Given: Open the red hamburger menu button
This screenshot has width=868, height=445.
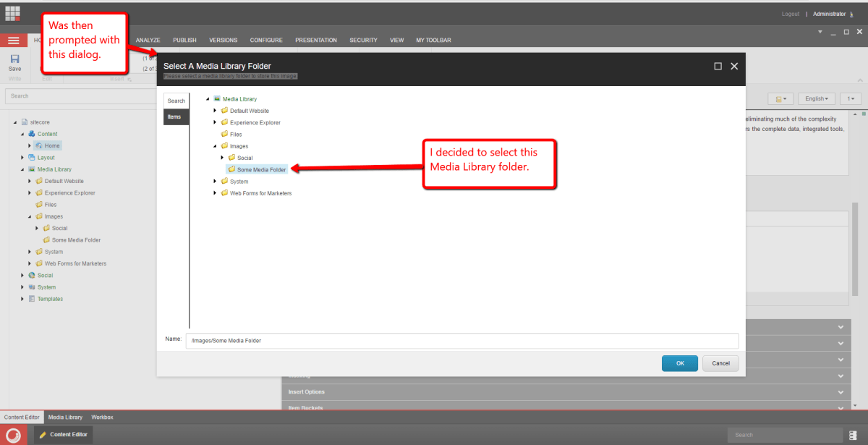Looking at the screenshot, I should pyautogui.click(x=13, y=41).
